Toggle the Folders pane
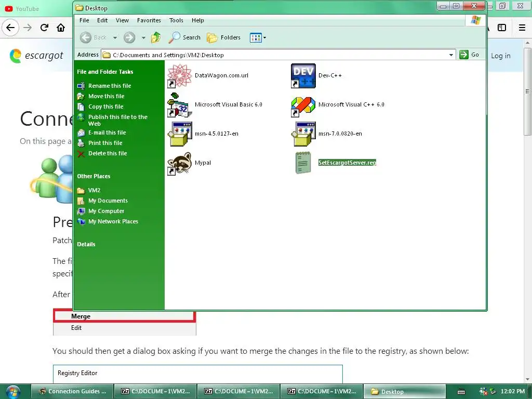 click(223, 37)
